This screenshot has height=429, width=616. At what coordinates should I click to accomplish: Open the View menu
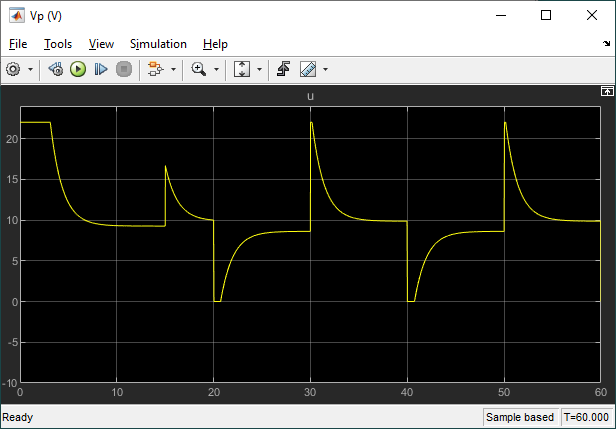pyautogui.click(x=101, y=44)
